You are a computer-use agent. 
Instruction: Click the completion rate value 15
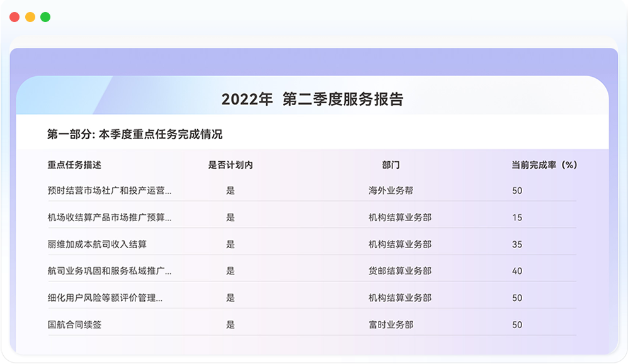pos(517,217)
